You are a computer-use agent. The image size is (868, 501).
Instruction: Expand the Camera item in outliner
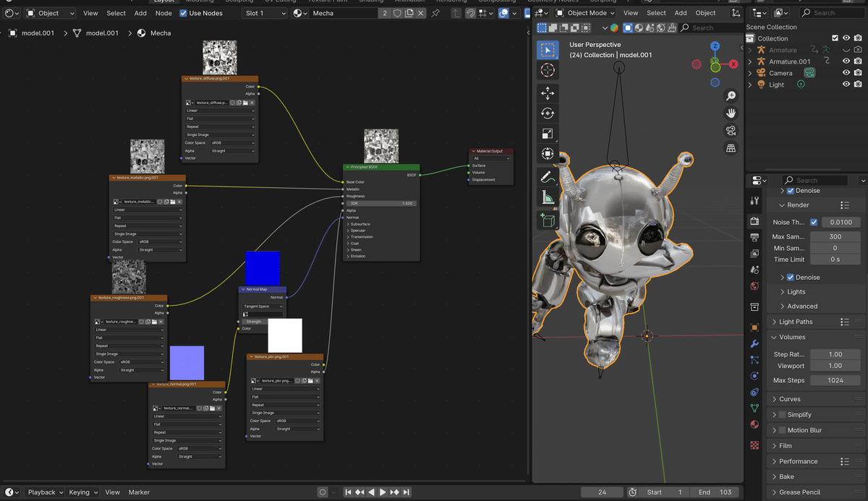click(750, 73)
